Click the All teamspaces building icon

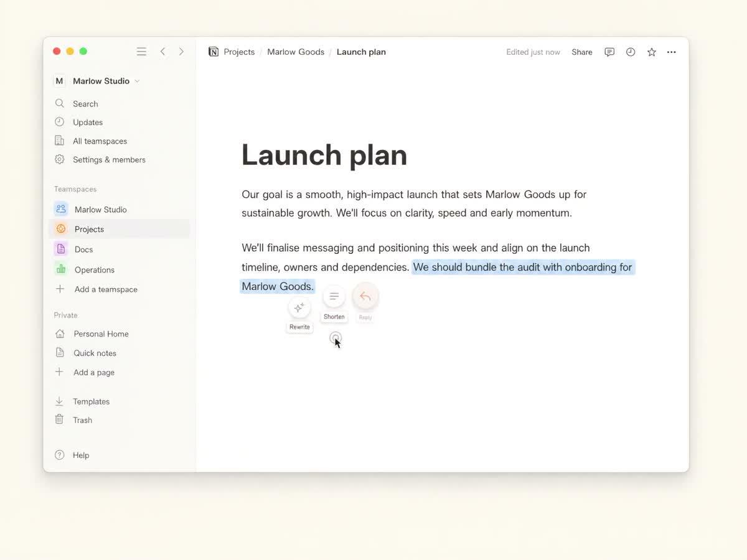[x=59, y=141]
